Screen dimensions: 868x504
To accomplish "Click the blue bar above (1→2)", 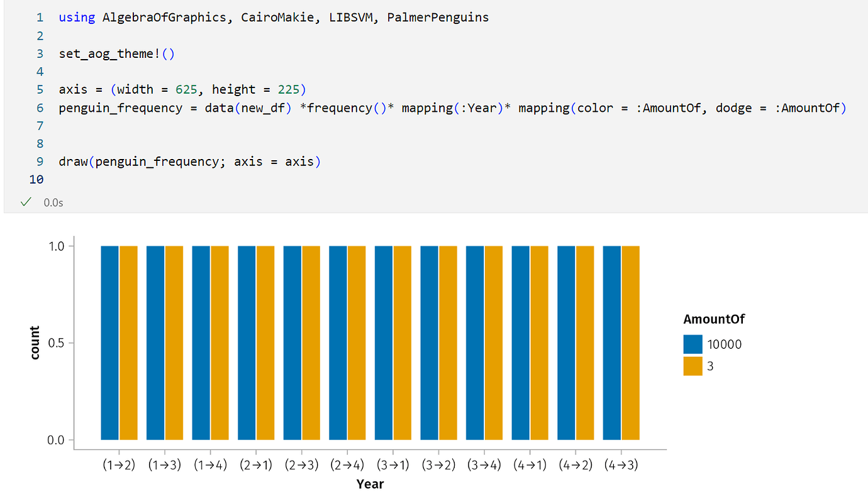I will (110, 346).
